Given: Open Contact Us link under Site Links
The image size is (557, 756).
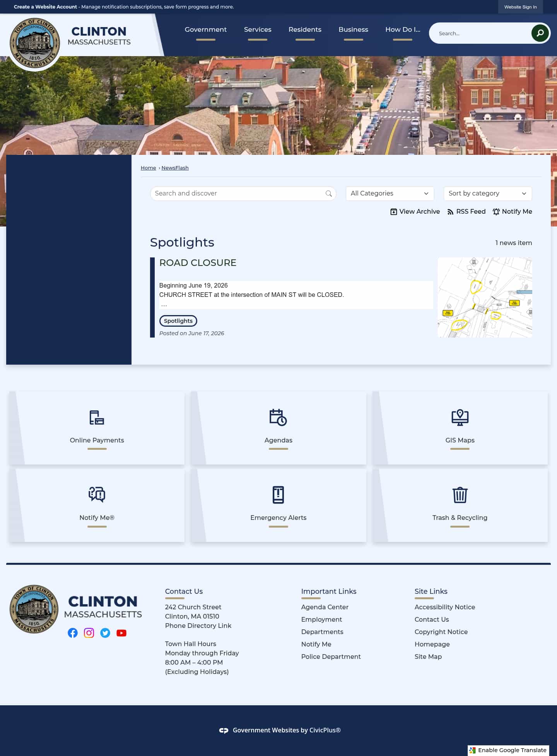Looking at the screenshot, I should (432, 619).
